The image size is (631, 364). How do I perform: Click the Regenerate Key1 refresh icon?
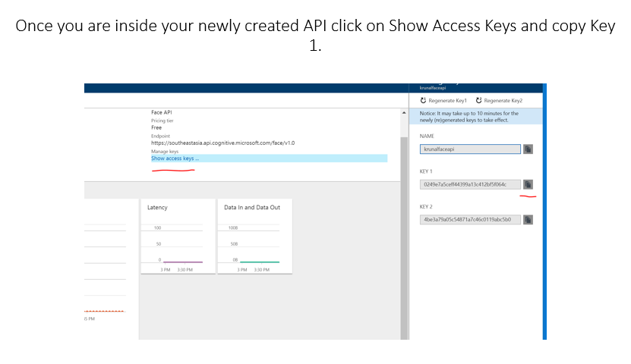(423, 101)
